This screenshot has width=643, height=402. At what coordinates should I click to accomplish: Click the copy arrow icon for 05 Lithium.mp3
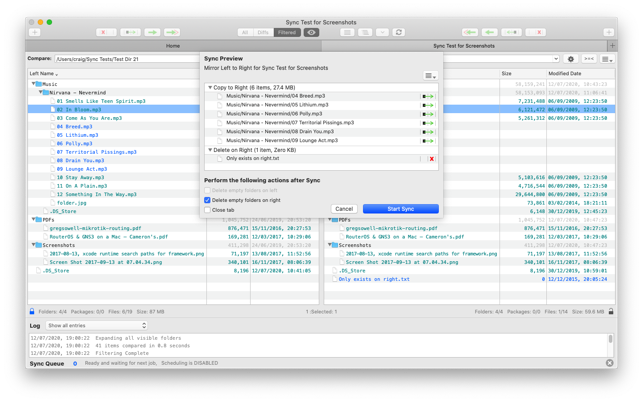pos(428,105)
